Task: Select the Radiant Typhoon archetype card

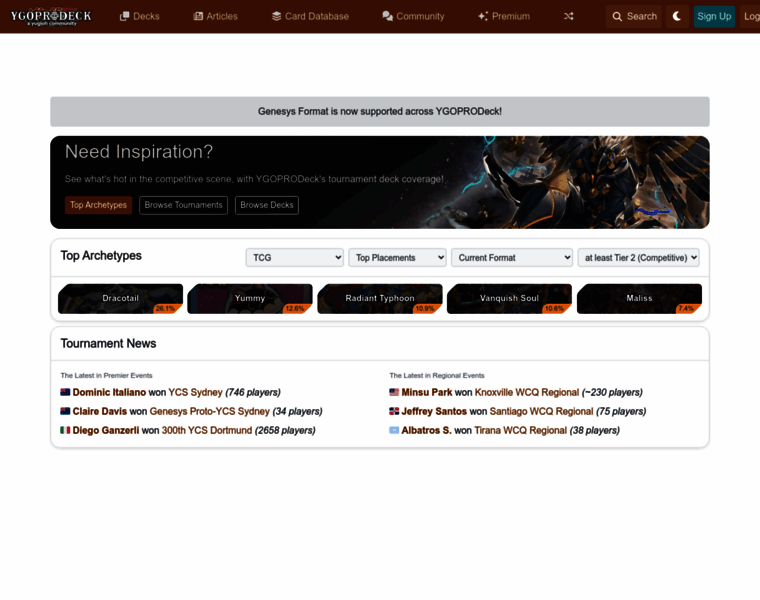Action: [380, 299]
